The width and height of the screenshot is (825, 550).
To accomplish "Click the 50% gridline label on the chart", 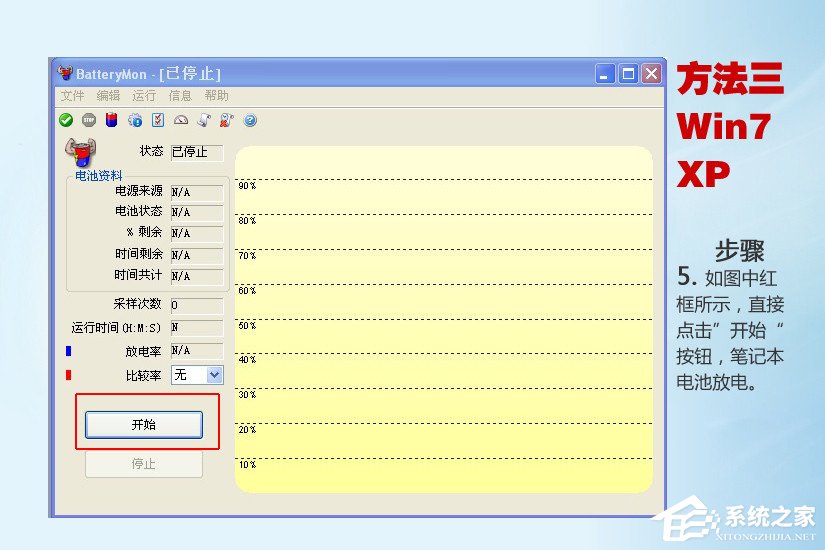I will [x=247, y=326].
